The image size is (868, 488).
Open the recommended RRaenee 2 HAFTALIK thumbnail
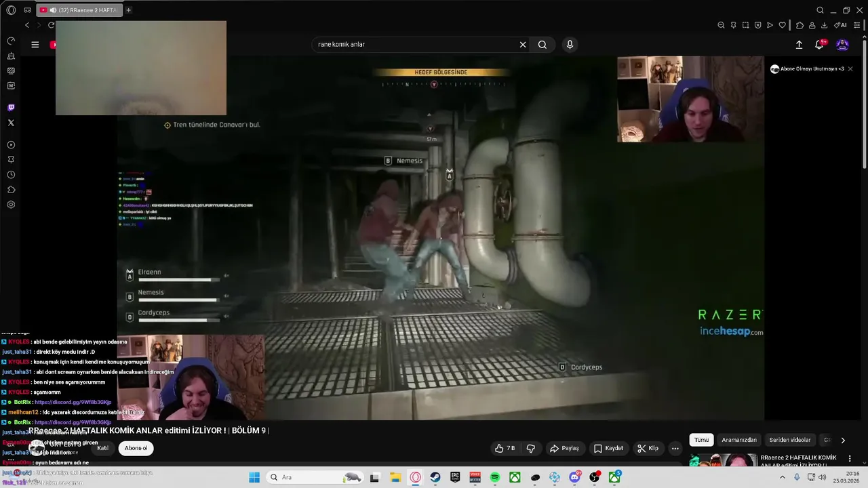click(x=723, y=460)
